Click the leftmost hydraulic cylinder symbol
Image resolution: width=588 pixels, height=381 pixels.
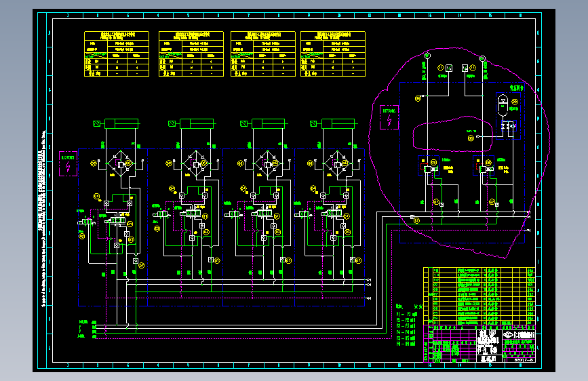coord(121,123)
